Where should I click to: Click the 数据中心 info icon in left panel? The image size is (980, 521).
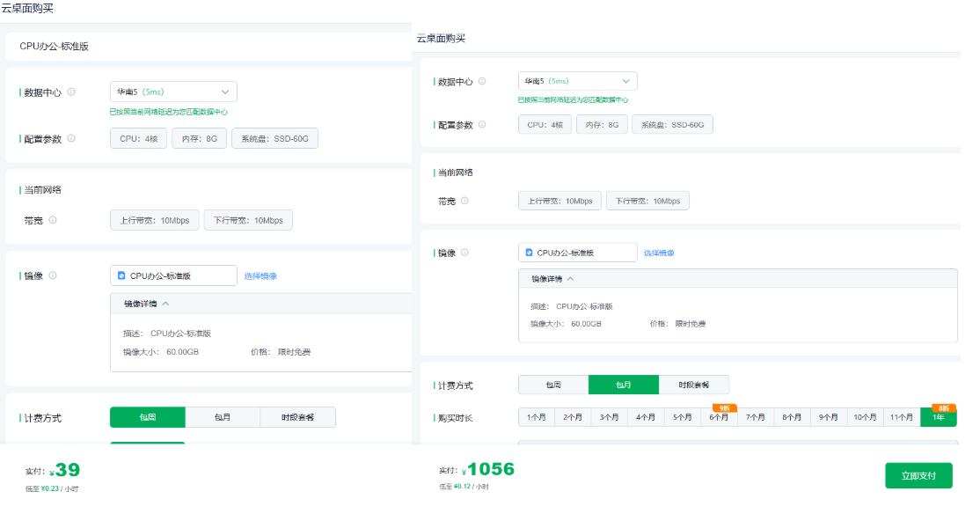click(x=71, y=92)
